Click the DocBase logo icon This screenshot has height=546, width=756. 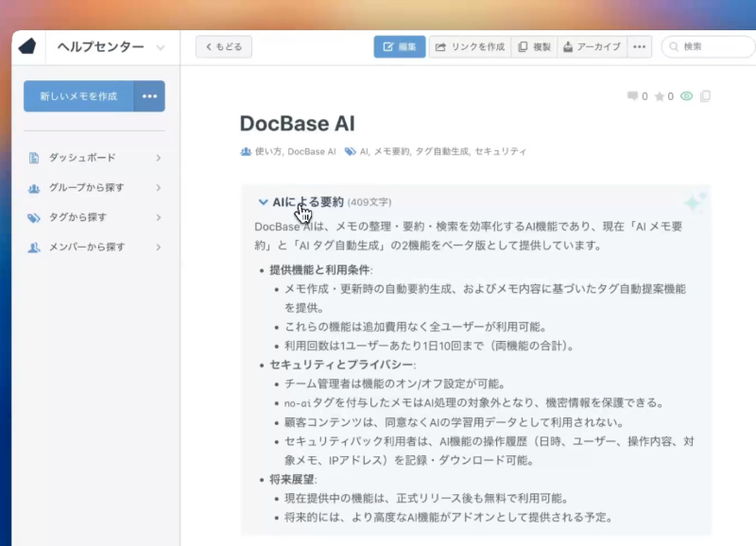click(x=27, y=46)
